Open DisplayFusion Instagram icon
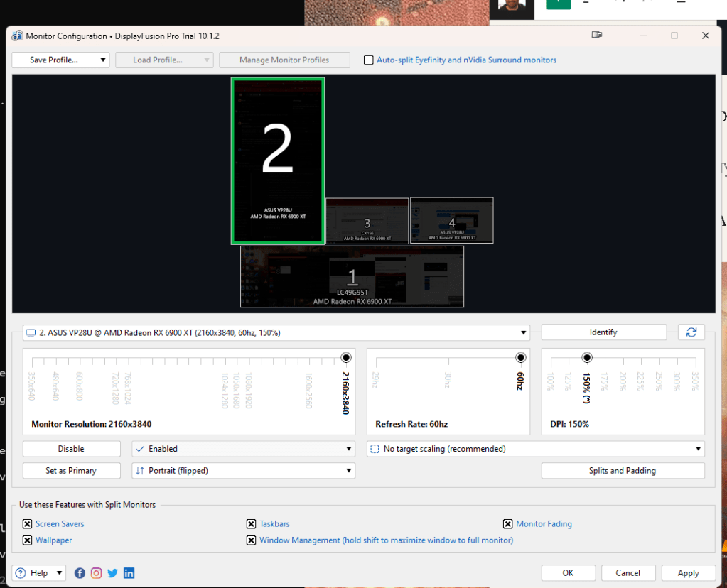The height and width of the screenshot is (588, 727). click(96, 573)
